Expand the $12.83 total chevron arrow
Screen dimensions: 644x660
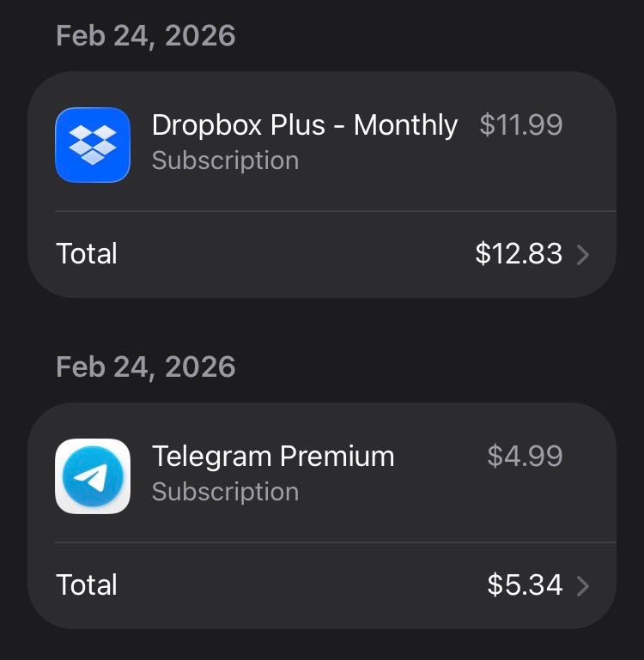[x=583, y=254]
